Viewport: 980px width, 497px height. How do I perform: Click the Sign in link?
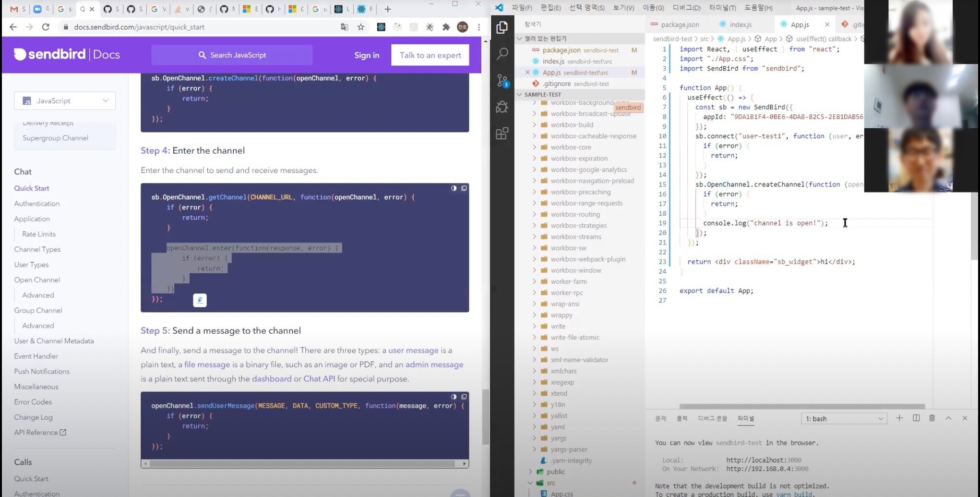(x=367, y=55)
